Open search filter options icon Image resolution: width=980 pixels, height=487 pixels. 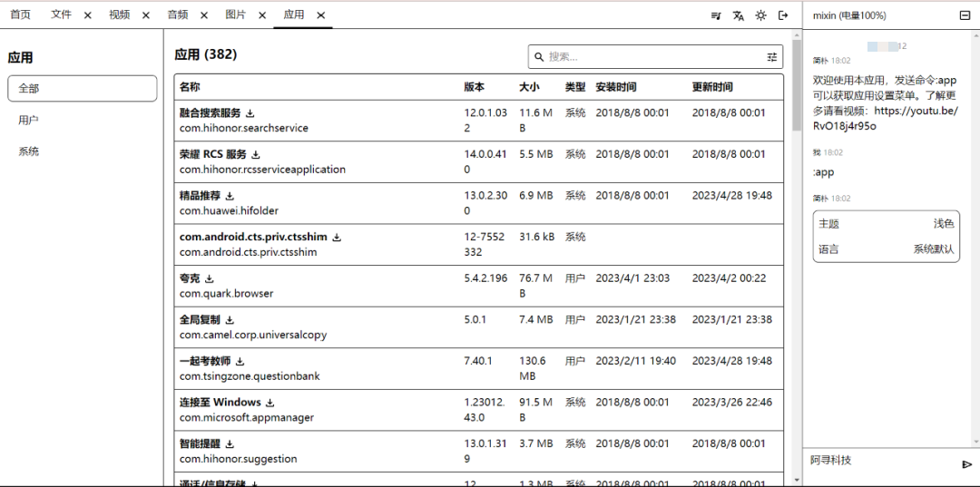pyautogui.click(x=772, y=57)
